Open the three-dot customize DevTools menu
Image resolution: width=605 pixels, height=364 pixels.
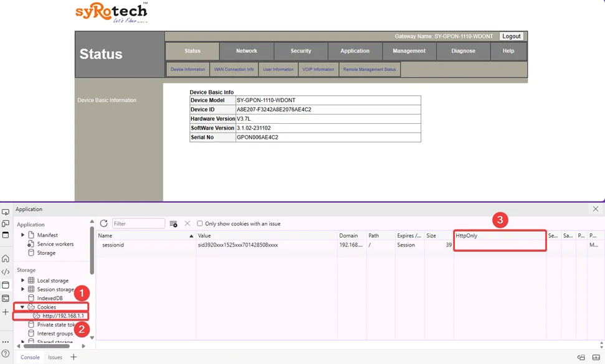6,342
